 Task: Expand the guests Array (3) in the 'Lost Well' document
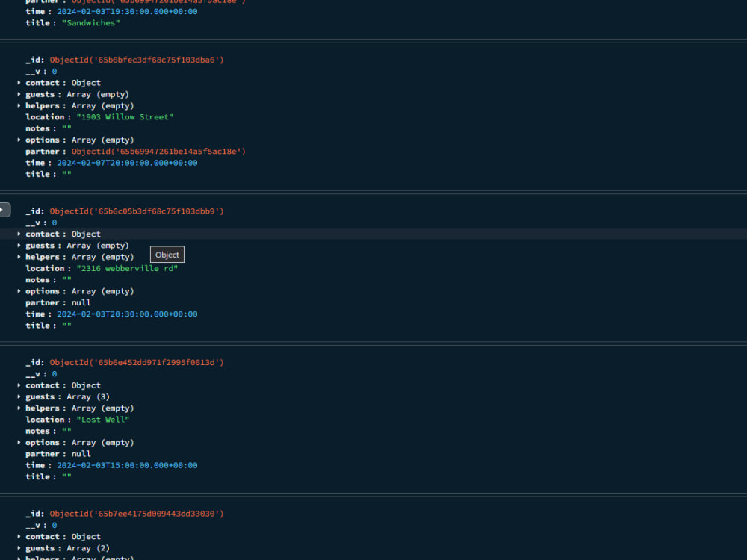click(19, 396)
